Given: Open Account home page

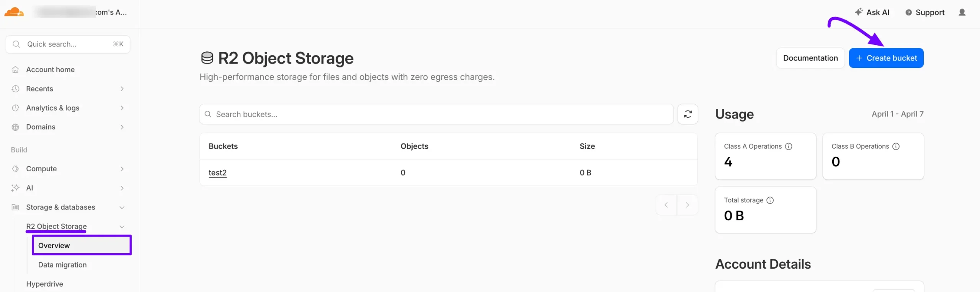Looking at the screenshot, I should pos(50,70).
